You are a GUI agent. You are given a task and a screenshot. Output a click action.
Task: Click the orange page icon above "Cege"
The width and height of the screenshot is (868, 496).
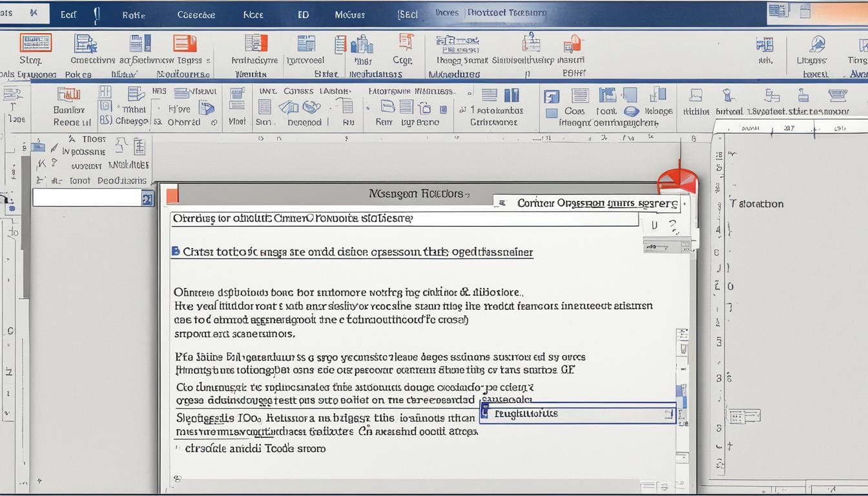coord(406,42)
